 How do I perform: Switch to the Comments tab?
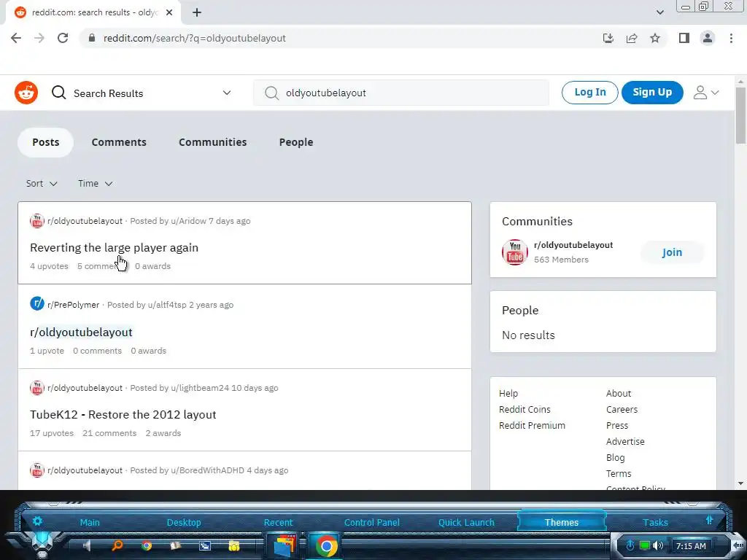pyautogui.click(x=119, y=142)
